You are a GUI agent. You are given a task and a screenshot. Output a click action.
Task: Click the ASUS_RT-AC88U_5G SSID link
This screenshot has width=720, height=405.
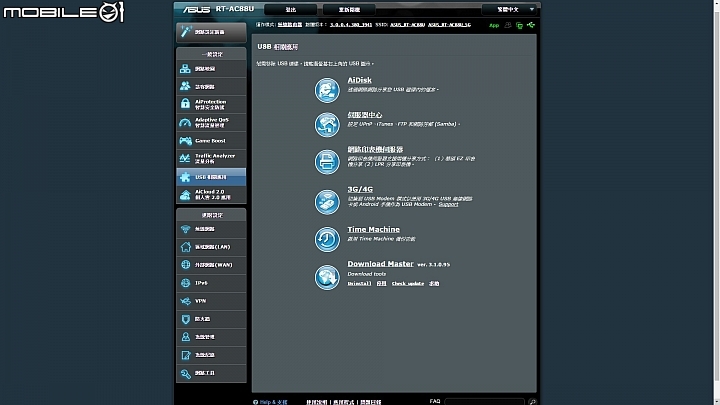click(x=449, y=25)
